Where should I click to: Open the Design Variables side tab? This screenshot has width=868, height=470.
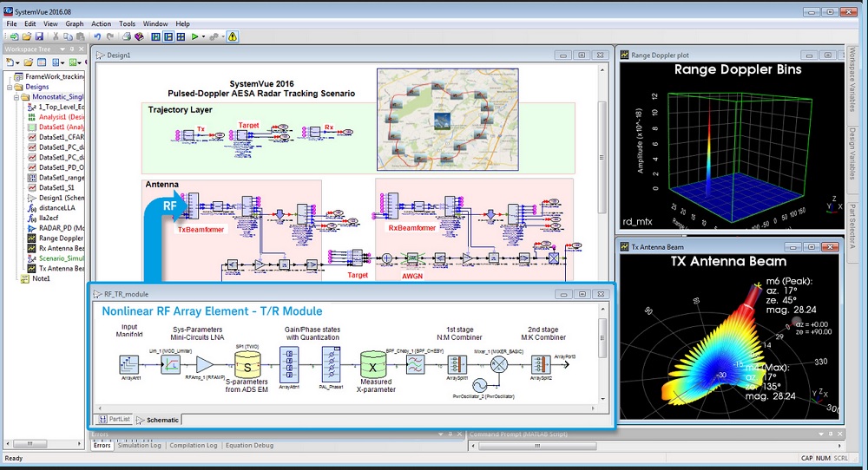coord(852,153)
